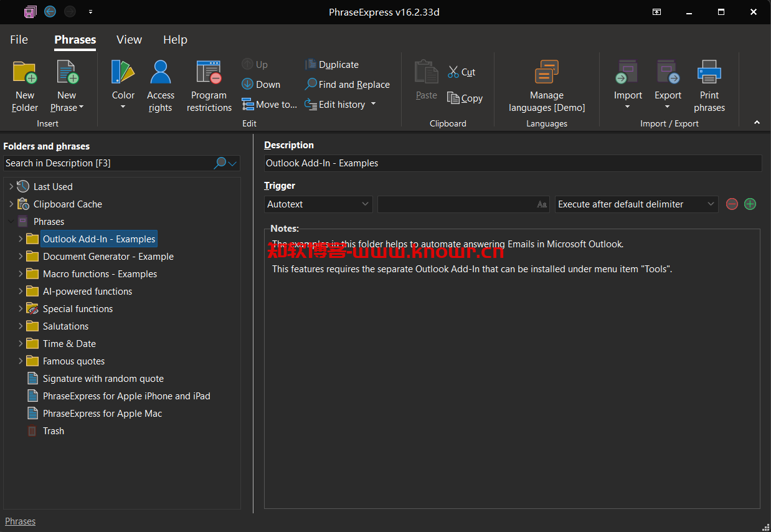Cut the selected item
The image size is (771, 532).
461,72
